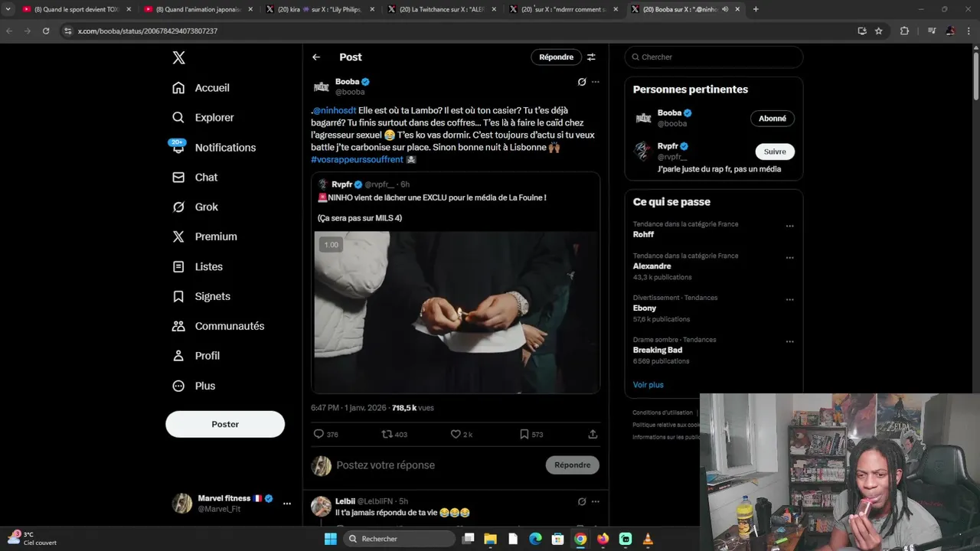Open reply filter settings icon beside Répondre

pos(591,57)
